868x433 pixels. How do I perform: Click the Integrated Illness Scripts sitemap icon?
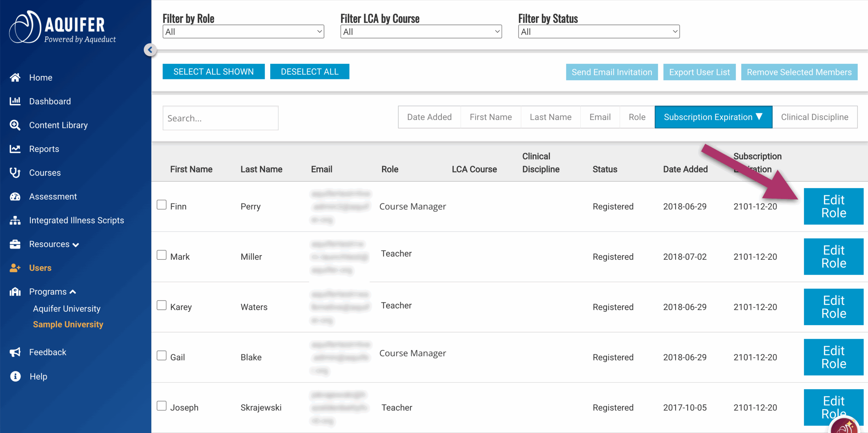(x=15, y=220)
